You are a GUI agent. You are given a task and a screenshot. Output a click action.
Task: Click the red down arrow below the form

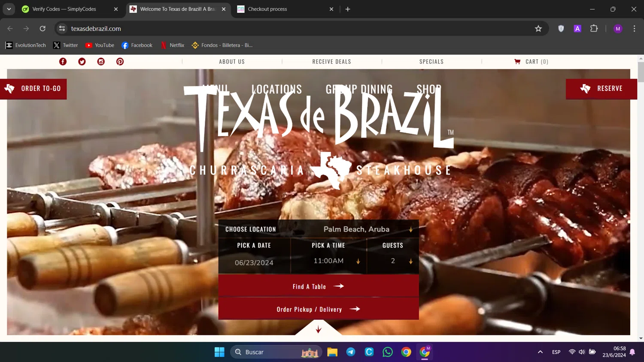(x=319, y=329)
